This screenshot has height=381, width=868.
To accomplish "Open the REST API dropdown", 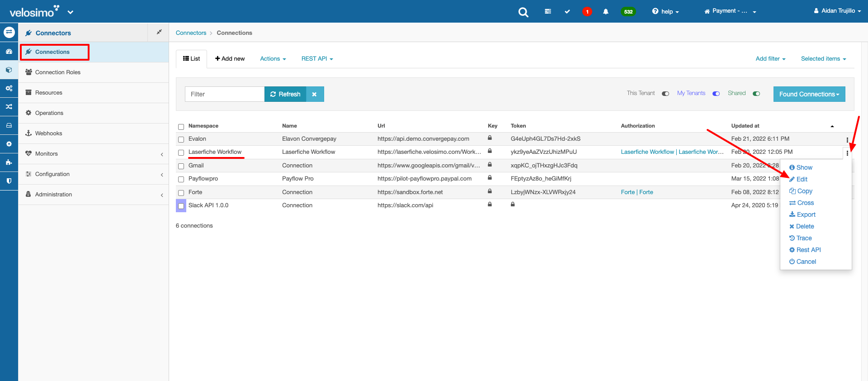I will [317, 59].
